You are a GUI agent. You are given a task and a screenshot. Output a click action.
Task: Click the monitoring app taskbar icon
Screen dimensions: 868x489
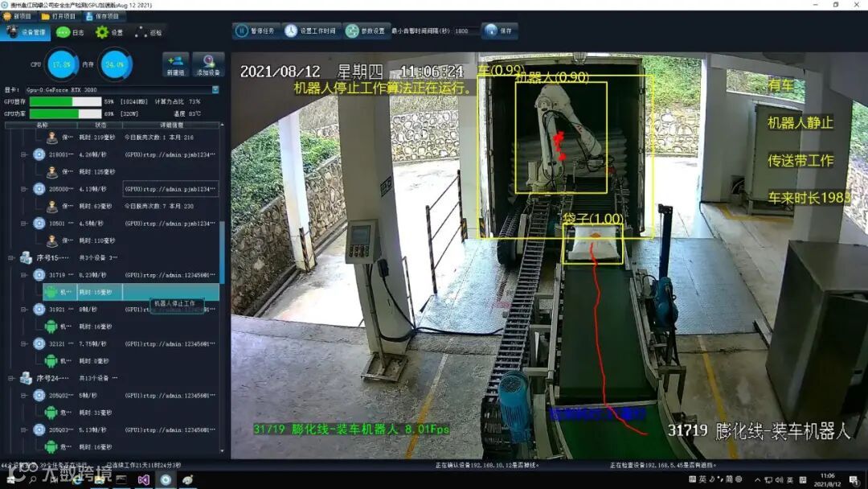166,480
